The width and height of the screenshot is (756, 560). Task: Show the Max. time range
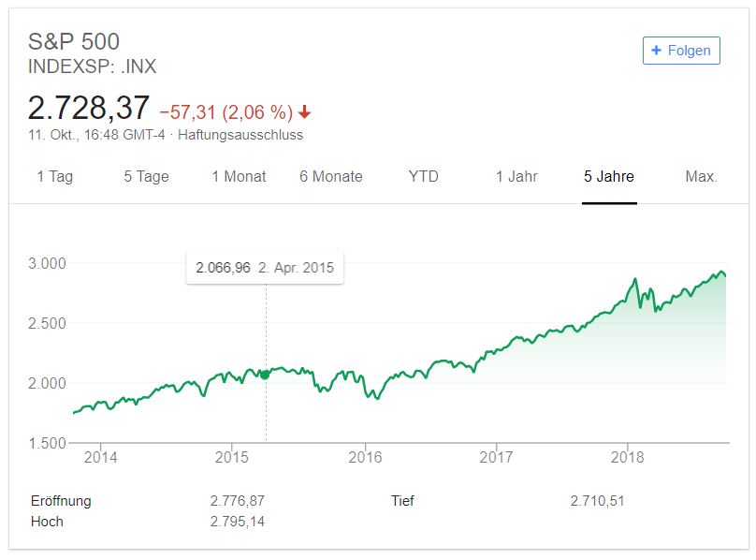[701, 176]
